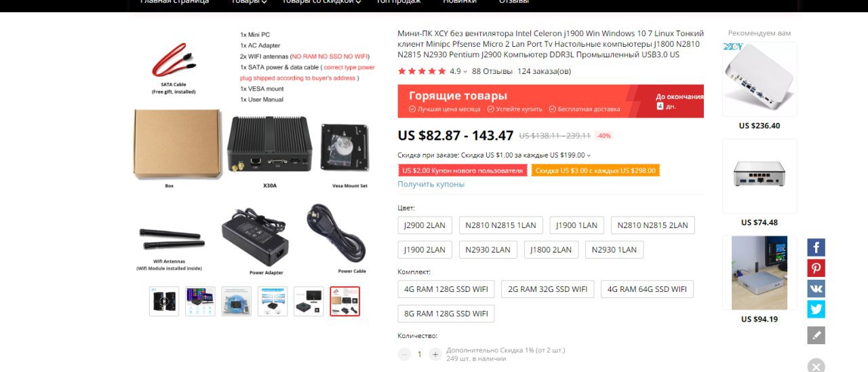The width and height of the screenshot is (868, 372).
Task: Select the J2900 2LAN color option
Action: pyautogui.click(x=425, y=225)
